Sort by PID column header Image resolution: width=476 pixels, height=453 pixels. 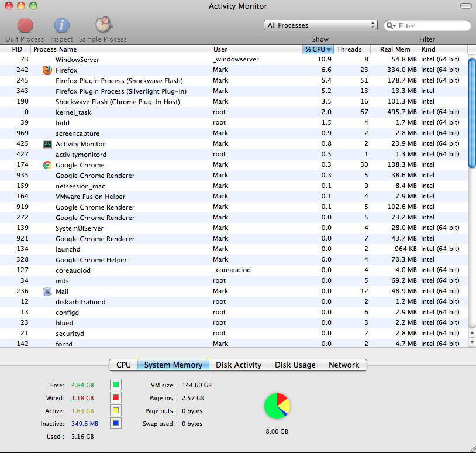15,49
